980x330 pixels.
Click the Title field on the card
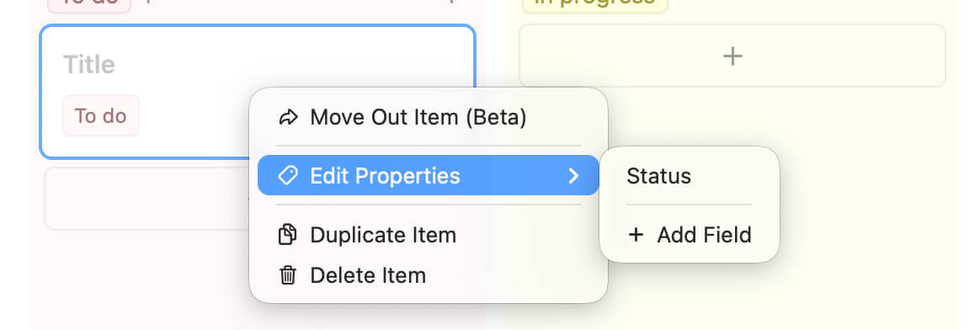(x=88, y=64)
